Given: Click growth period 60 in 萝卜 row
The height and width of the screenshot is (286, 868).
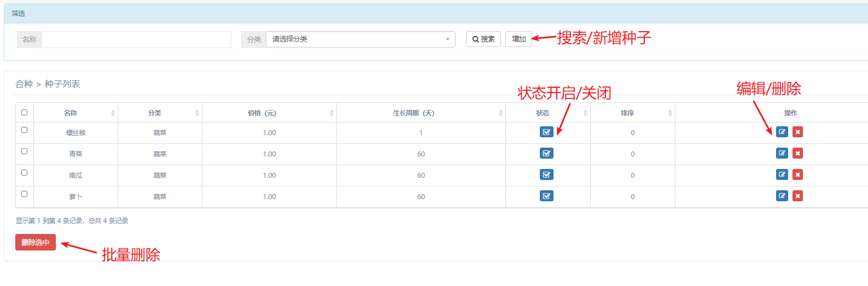Looking at the screenshot, I should point(421,197).
